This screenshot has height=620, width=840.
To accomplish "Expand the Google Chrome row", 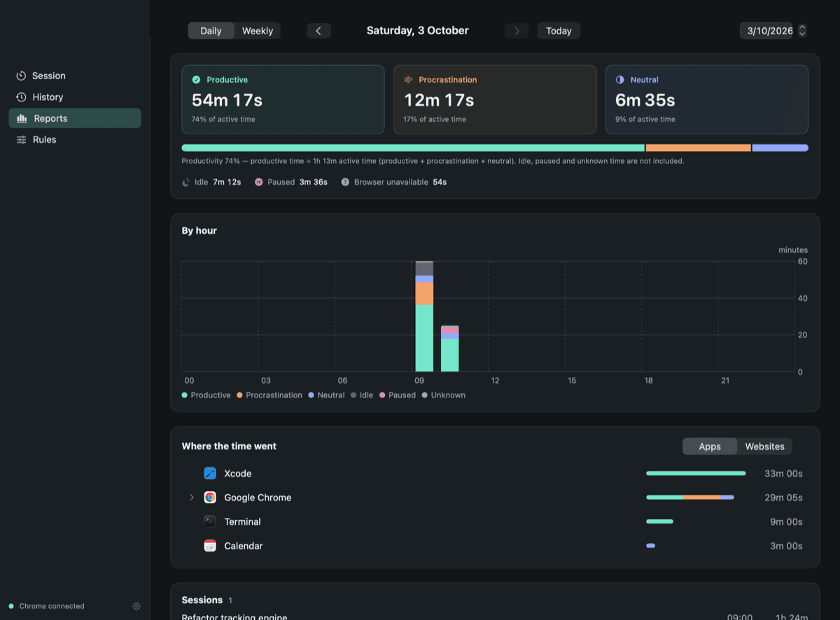I will (x=192, y=498).
